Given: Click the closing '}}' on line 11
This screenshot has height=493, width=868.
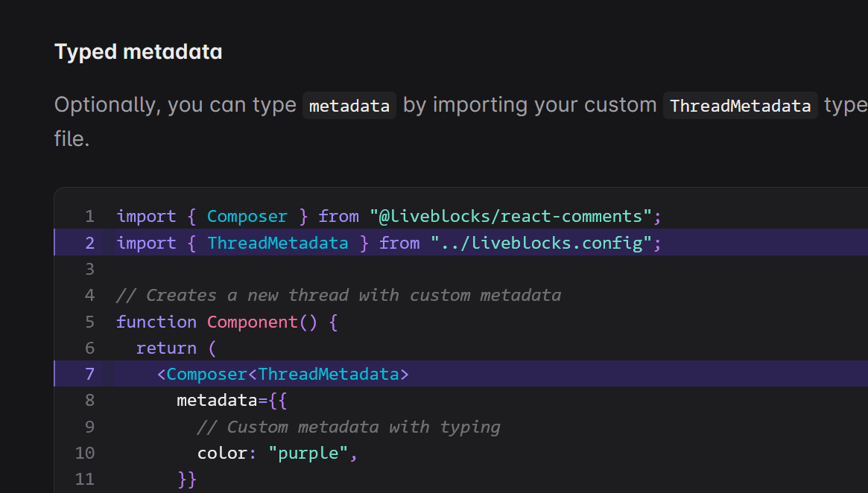Looking at the screenshot, I should click(187, 479).
